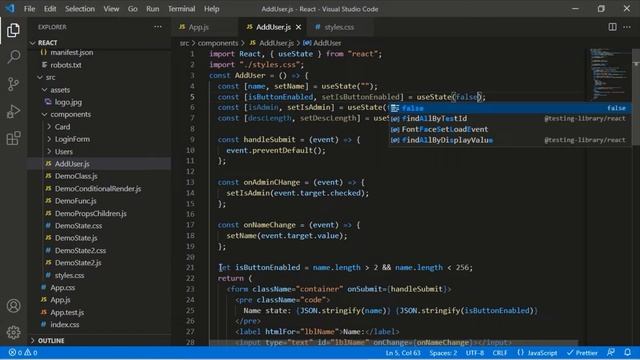Change indentation via Spaces: 2
The height and width of the screenshot is (360, 640).
[x=443, y=353]
